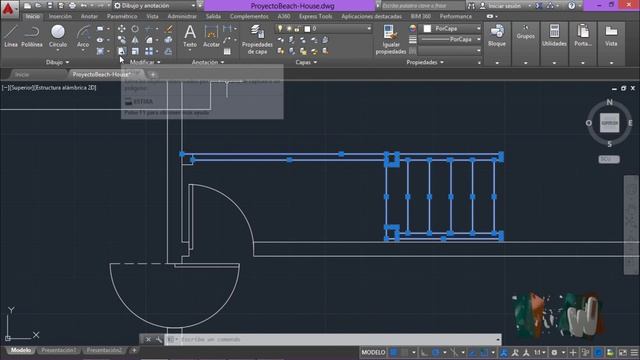Click the Trim tool icon
Screen dimensions: 640x360
[x=149, y=29]
